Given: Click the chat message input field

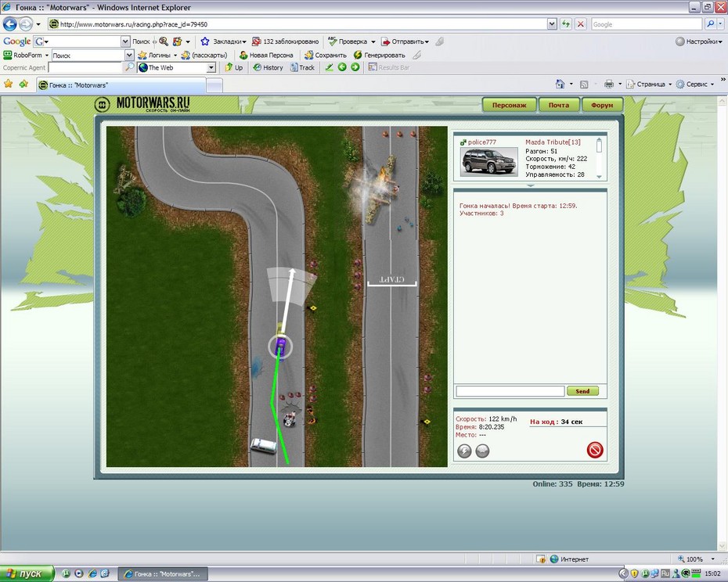Looking at the screenshot, I should click(510, 391).
